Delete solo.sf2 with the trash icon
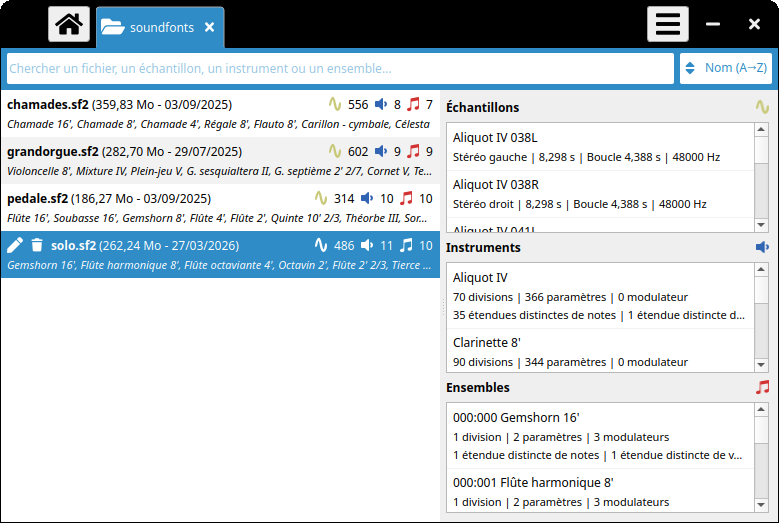The image size is (779, 523). tap(37, 245)
